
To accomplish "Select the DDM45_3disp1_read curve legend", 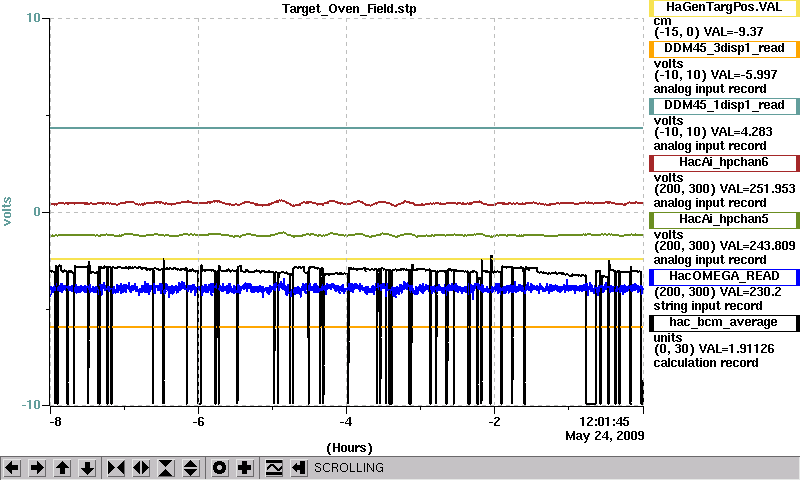I will coord(724,48).
